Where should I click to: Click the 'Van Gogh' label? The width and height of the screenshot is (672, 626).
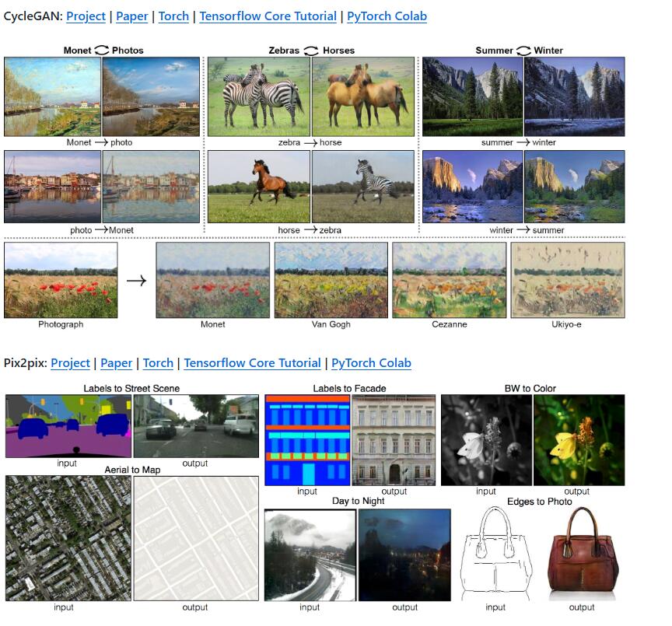(331, 324)
